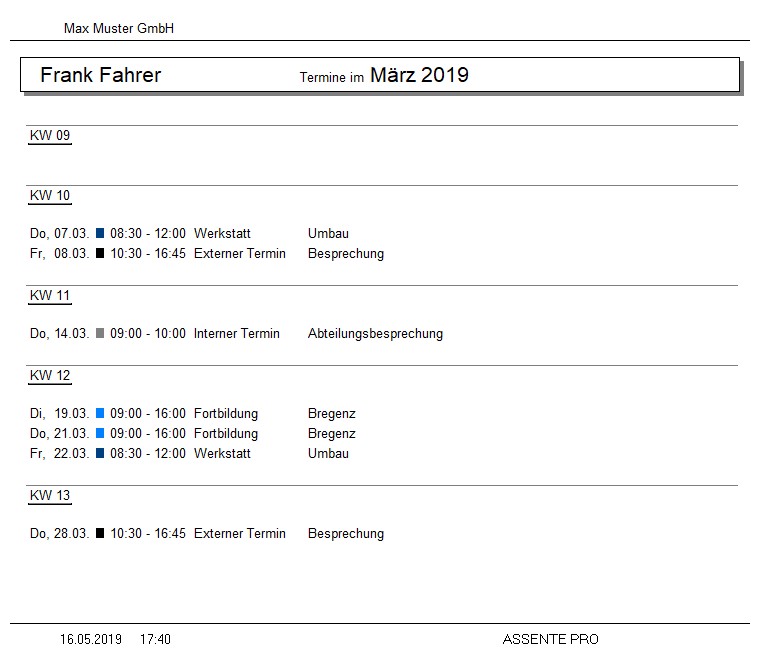Select the KW 09 week heading

point(50,135)
